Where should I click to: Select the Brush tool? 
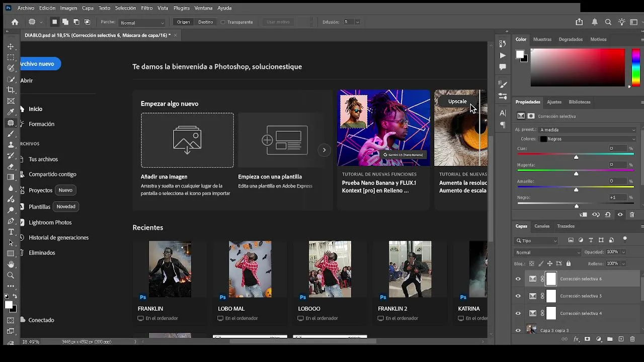11,134
